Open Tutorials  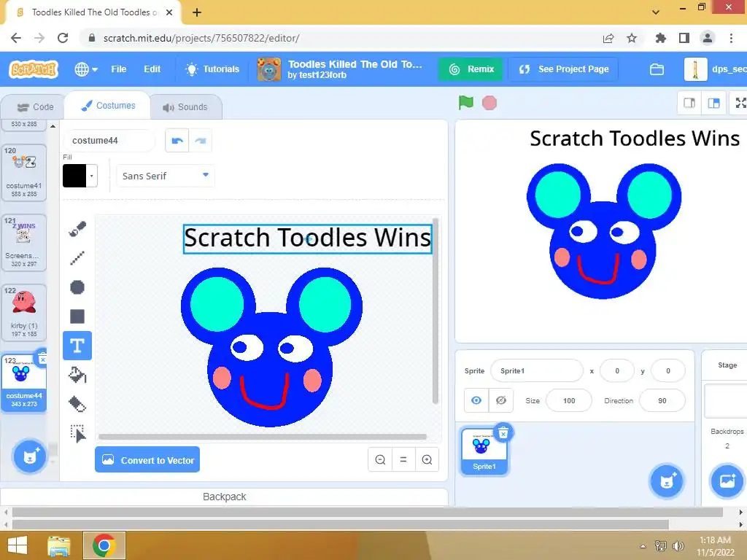click(x=212, y=69)
